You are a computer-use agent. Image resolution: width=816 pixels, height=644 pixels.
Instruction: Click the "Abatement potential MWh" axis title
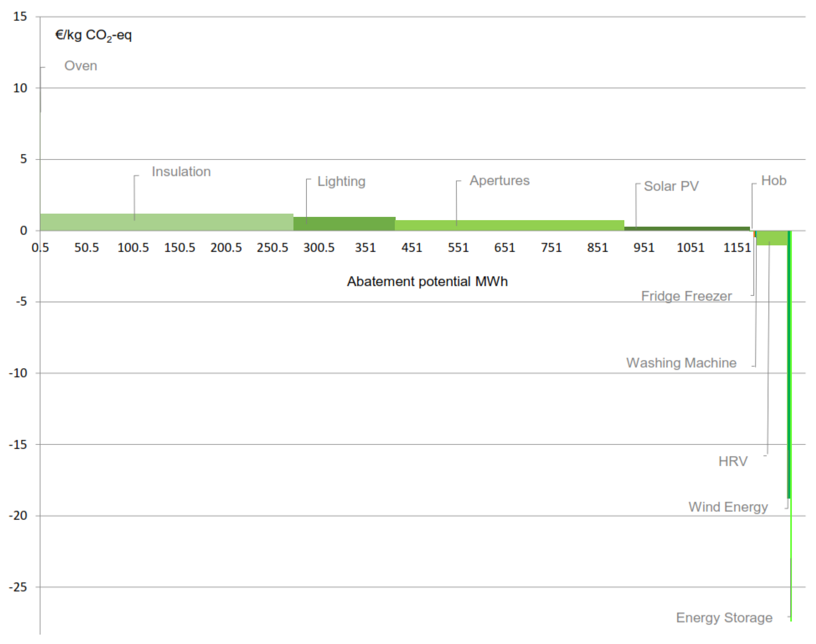[427, 281]
